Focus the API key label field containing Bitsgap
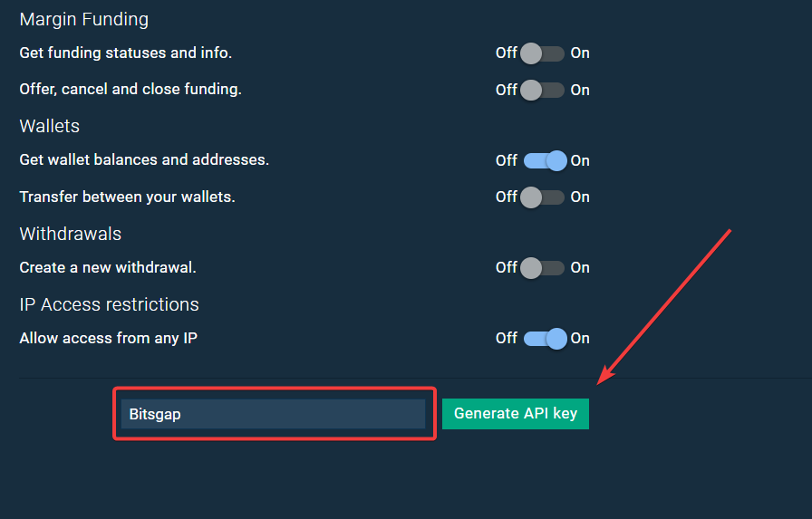 (273, 414)
